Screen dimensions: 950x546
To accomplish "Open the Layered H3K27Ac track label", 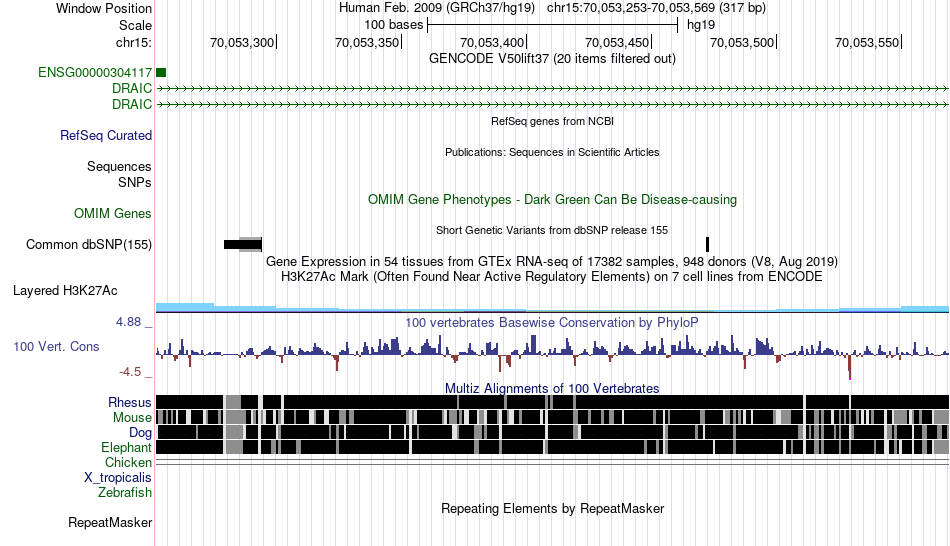I will pos(65,291).
